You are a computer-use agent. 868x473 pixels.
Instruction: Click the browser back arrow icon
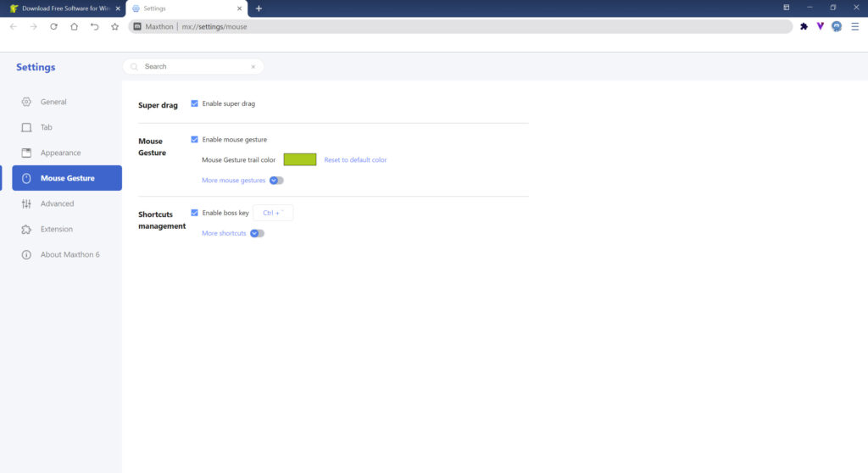coord(13,26)
